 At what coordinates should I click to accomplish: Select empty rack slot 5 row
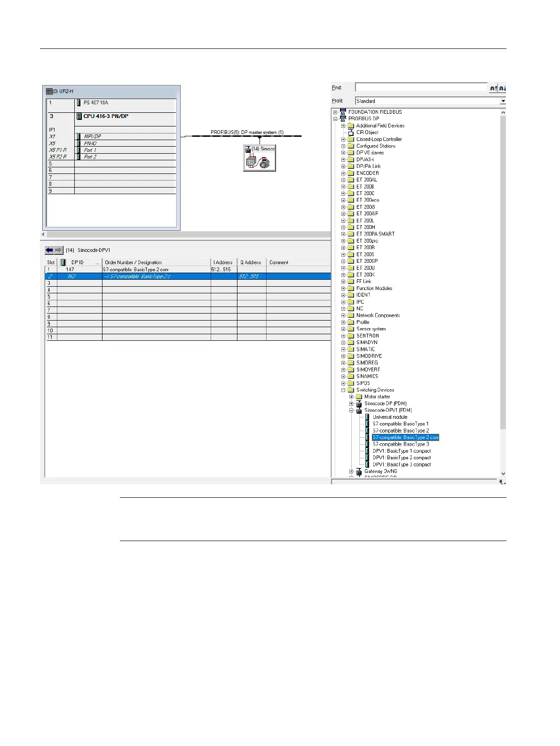pos(111,164)
